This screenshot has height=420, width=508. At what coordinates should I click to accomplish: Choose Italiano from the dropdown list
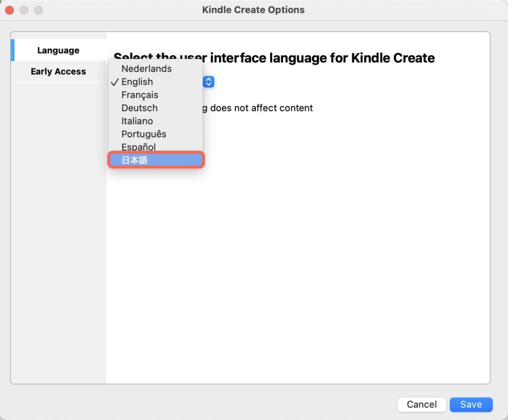pyautogui.click(x=137, y=121)
